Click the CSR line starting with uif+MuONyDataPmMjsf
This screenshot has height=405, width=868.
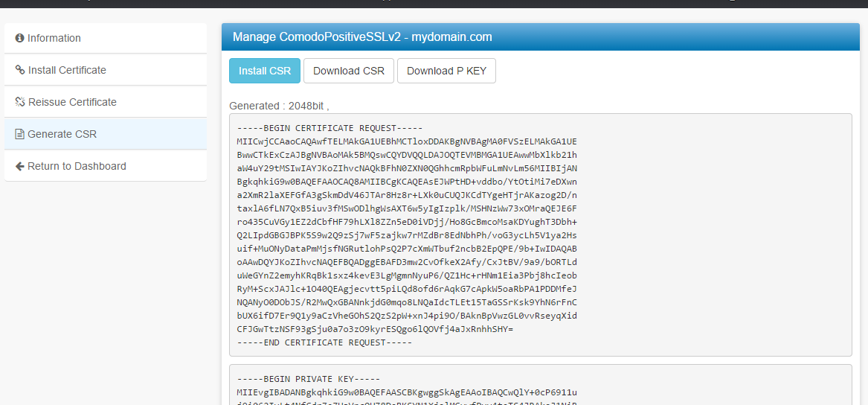(407, 249)
